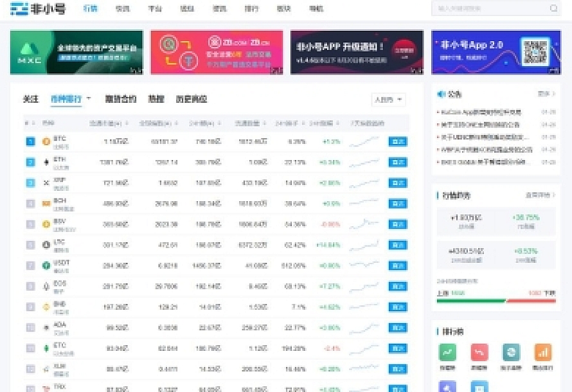This screenshot has height=392, width=572.
Task: Click the orange Bitcoin coin icon
Action: (46, 141)
